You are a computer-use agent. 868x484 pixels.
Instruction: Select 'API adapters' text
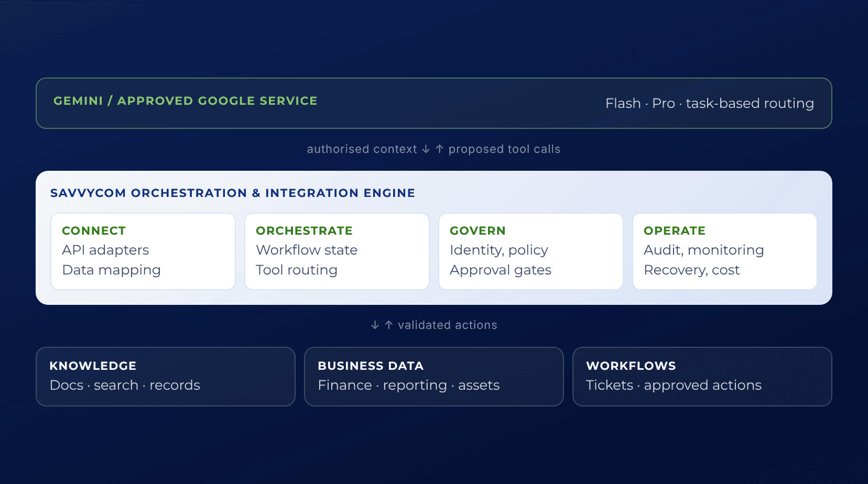pos(105,250)
